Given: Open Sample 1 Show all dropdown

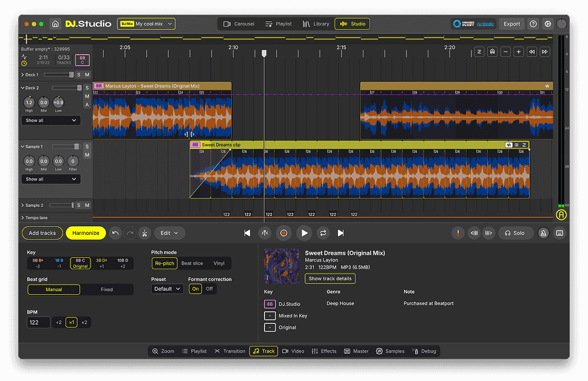Looking at the screenshot, I should (x=50, y=179).
